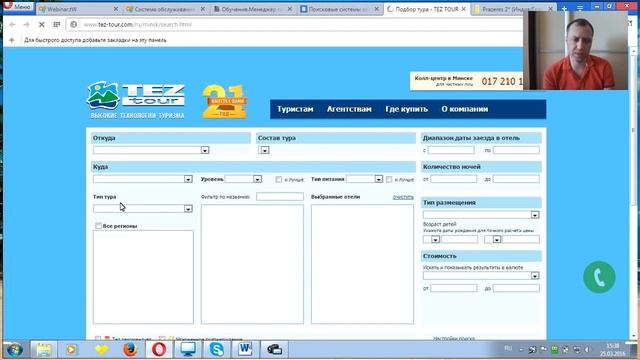Click the TEZ tour logo
This screenshot has width=640, height=360.
point(136,100)
